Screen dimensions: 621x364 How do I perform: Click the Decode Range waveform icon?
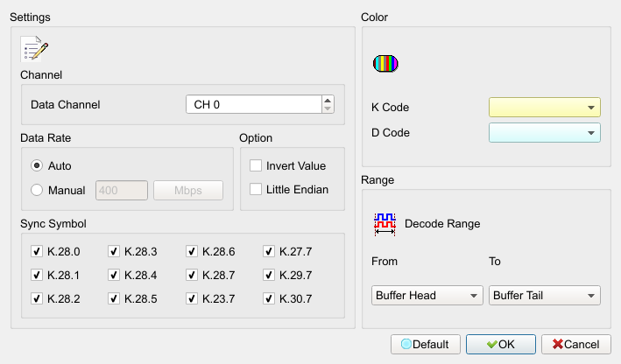click(385, 224)
